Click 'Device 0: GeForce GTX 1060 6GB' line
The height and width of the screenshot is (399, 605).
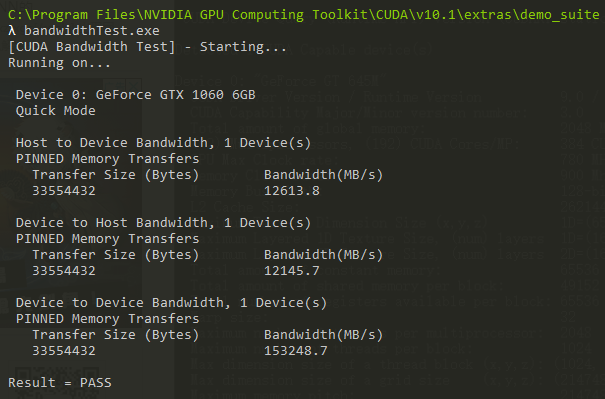point(135,95)
